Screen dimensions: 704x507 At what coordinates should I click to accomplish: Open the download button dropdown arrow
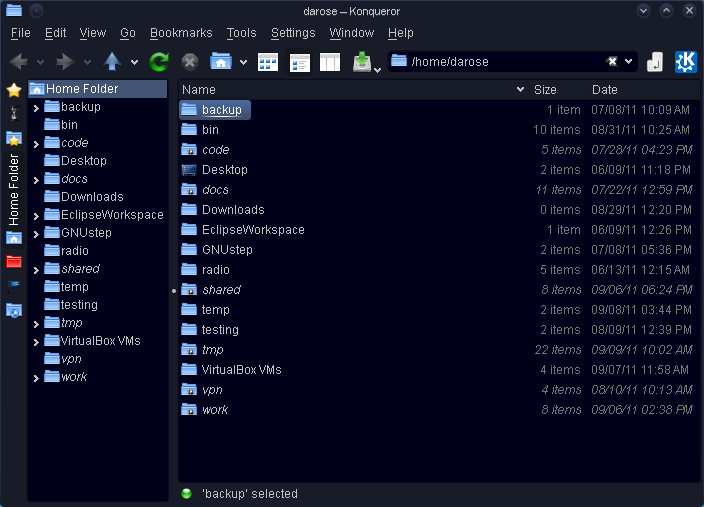pyautogui.click(x=378, y=69)
